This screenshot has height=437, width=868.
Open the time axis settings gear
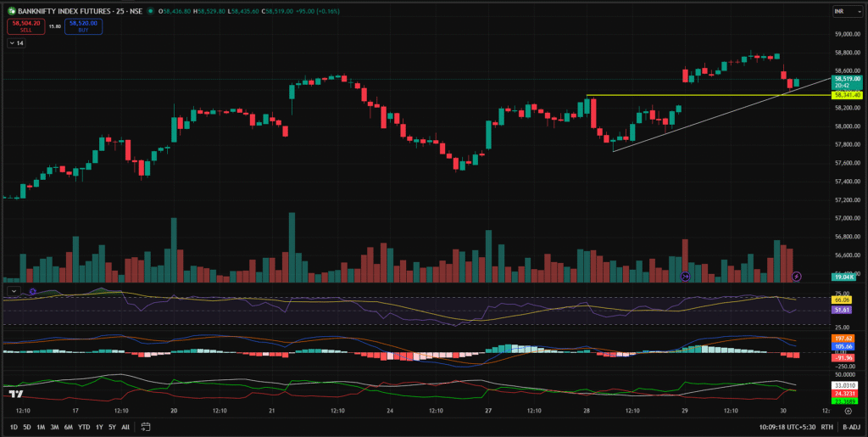tap(847, 410)
